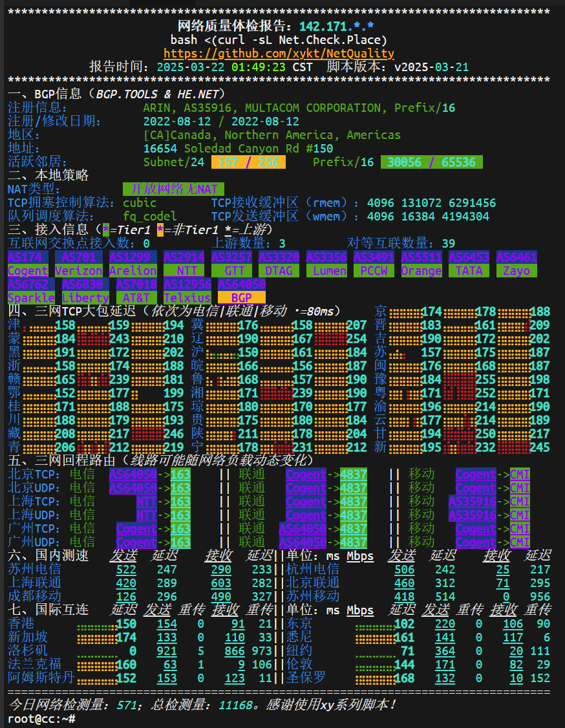This screenshot has height=728, width=565.
Task: Click the '杭州电信' speed test row label
Action: 312,569
